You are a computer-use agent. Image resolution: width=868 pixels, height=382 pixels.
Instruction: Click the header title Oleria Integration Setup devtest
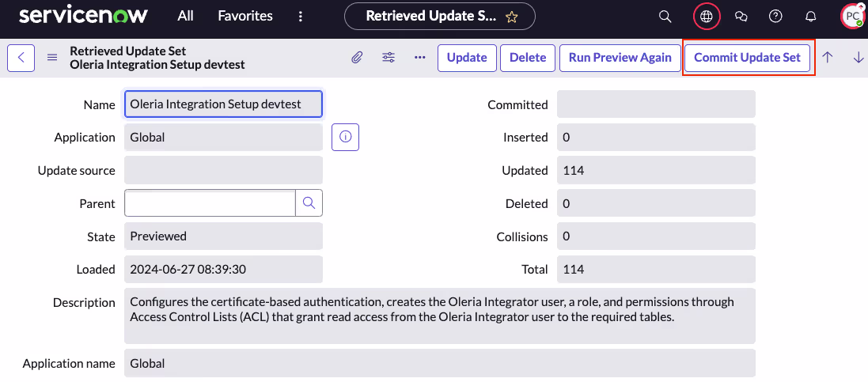point(157,65)
